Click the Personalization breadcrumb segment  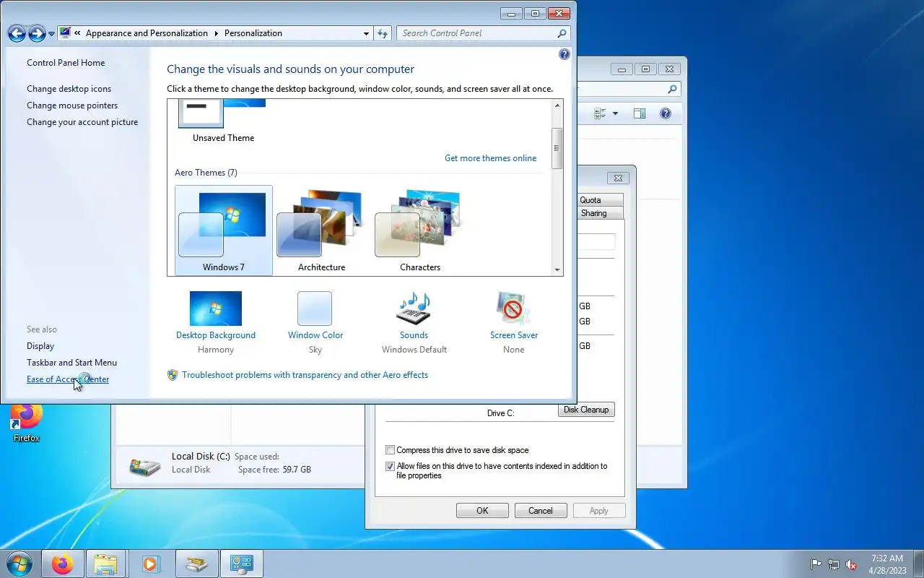click(x=253, y=33)
